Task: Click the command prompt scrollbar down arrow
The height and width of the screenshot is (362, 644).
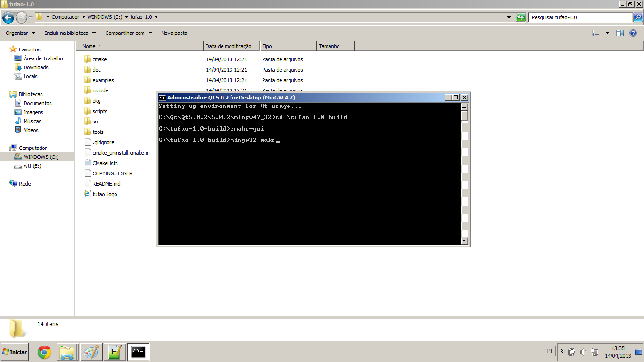Action: point(464,241)
